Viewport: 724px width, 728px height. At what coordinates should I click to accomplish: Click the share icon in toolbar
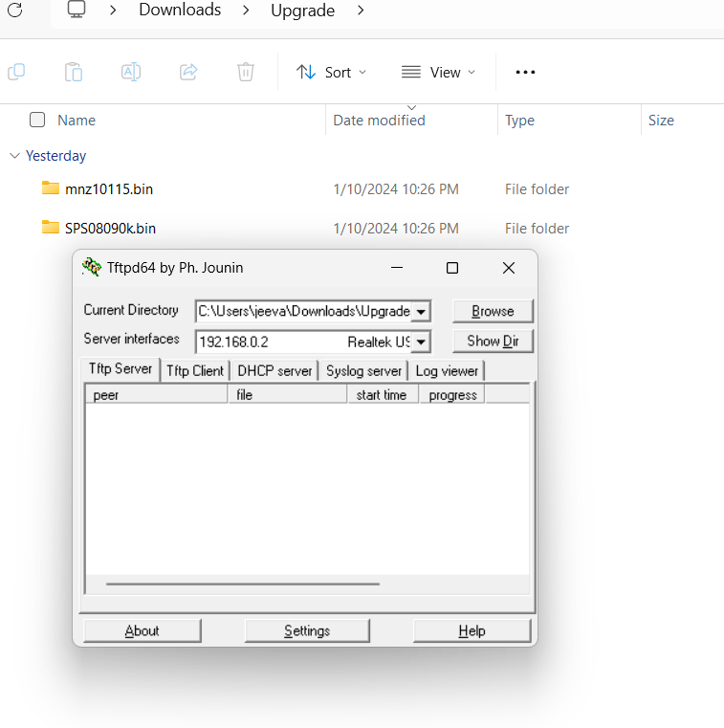point(188,72)
